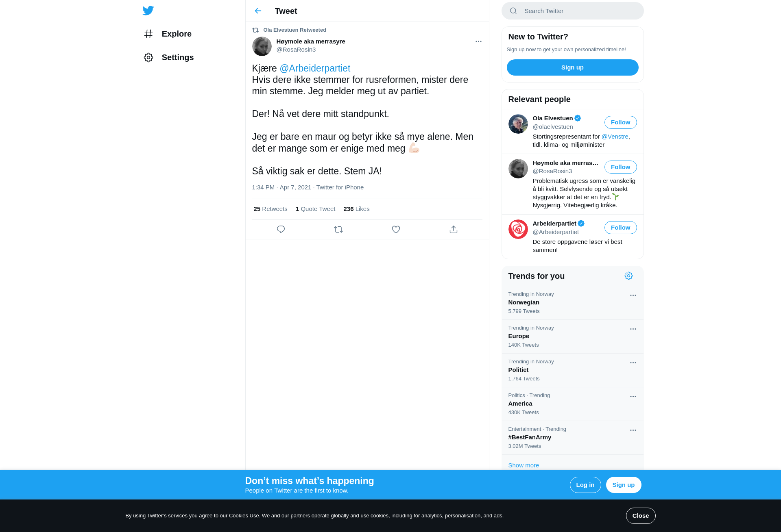Click the Twitter bird logo

tap(148, 11)
